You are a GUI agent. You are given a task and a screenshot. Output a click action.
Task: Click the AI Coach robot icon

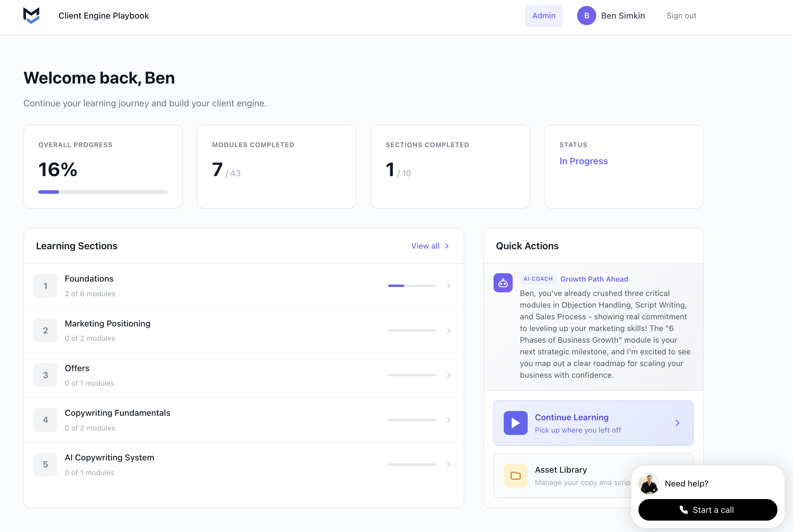(x=503, y=283)
